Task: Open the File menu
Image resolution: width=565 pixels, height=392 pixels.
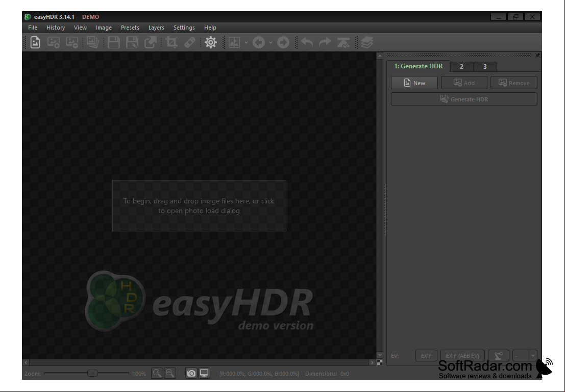Action: click(33, 28)
